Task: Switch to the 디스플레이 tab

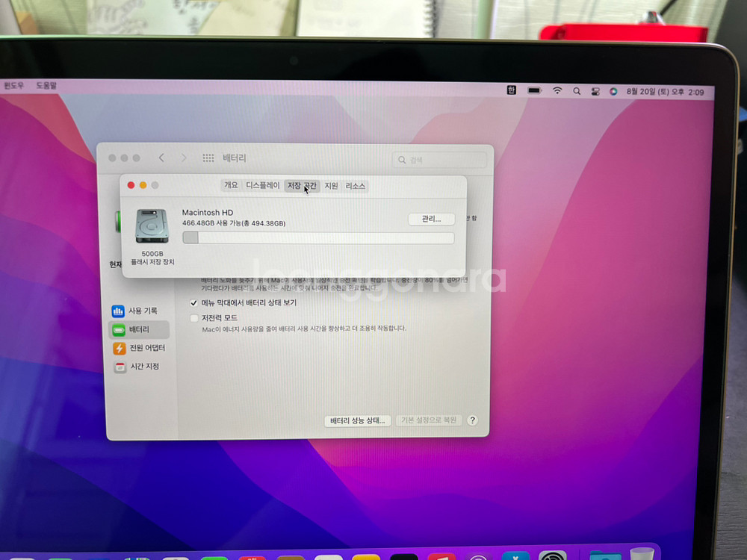Action: pyautogui.click(x=262, y=185)
